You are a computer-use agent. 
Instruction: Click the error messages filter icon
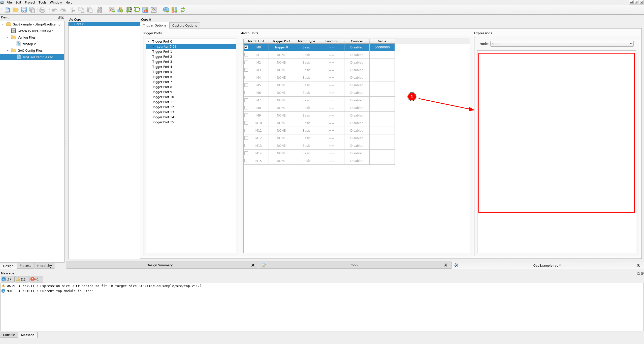click(x=36, y=279)
